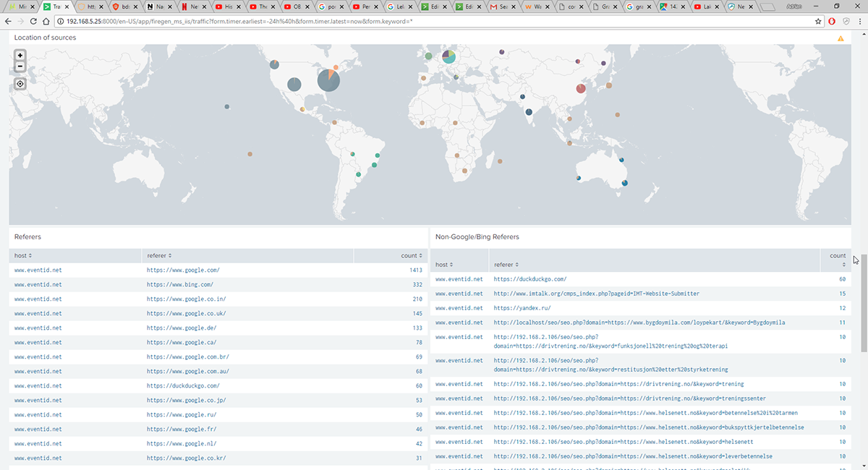Click the red Opera extension icon
The width and height of the screenshot is (868, 470).
click(x=831, y=22)
